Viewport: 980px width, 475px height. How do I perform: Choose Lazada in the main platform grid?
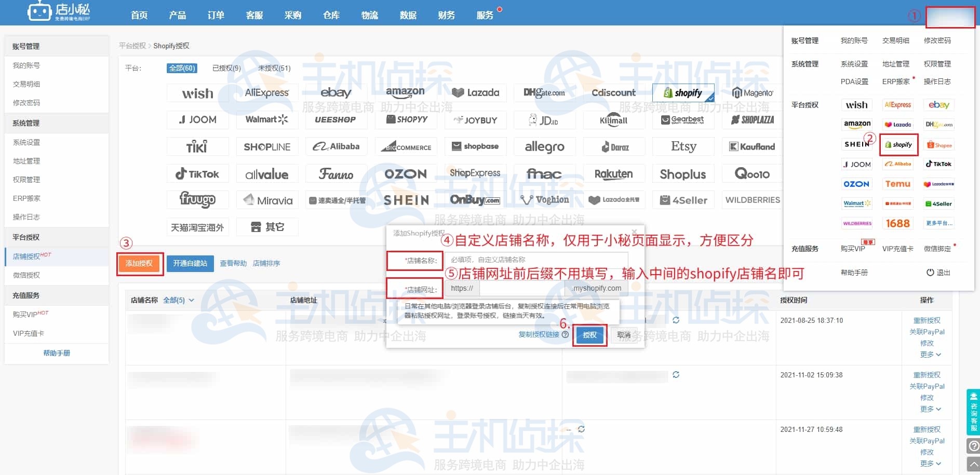[475, 93]
